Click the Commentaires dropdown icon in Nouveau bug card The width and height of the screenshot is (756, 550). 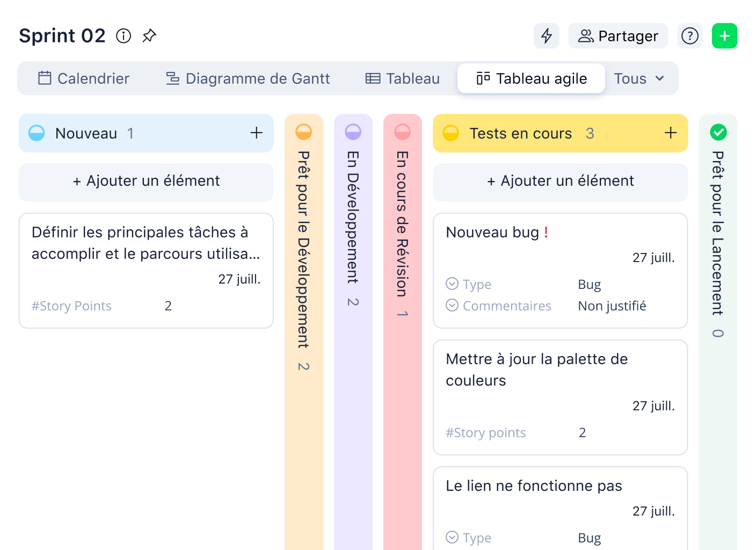(x=452, y=305)
